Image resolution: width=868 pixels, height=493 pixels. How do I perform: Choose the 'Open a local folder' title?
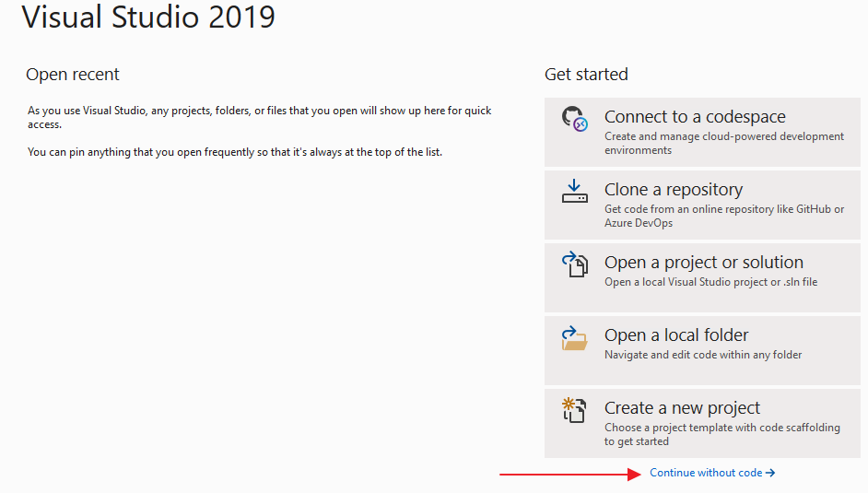(x=676, y=335)
